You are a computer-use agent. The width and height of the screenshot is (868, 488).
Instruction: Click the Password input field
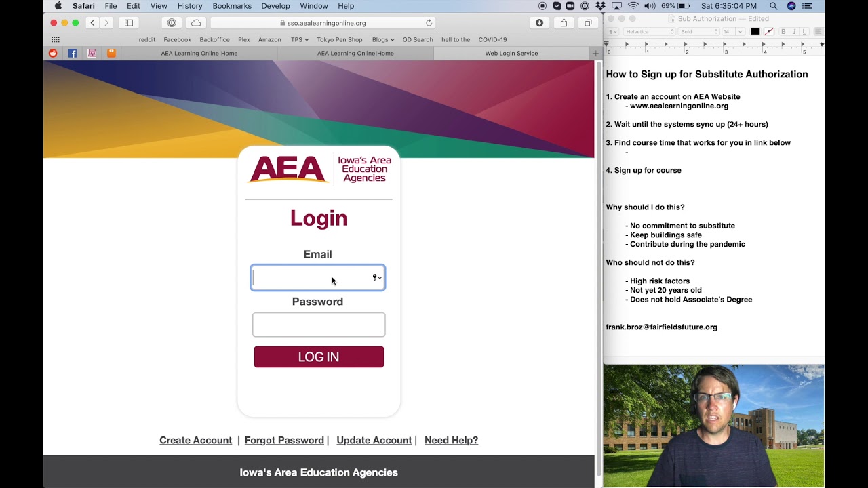pos(319,325)
